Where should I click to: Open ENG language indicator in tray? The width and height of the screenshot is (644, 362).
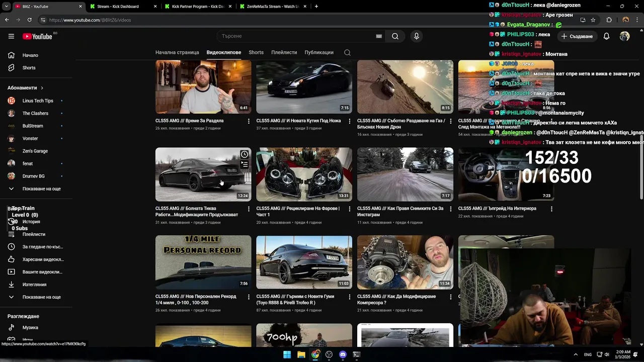tap(588, 354)
